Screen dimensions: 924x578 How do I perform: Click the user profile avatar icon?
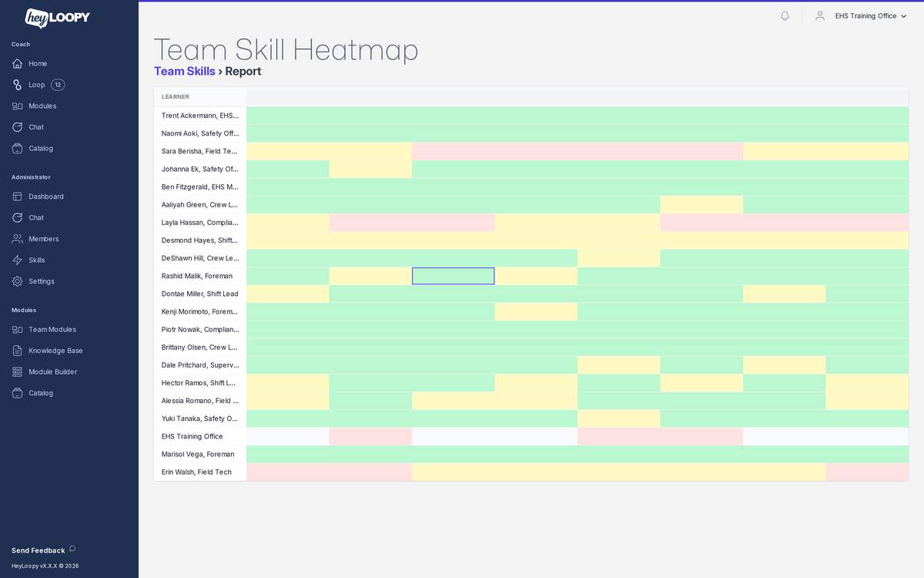pyautogui.click(x=820, y=15)
